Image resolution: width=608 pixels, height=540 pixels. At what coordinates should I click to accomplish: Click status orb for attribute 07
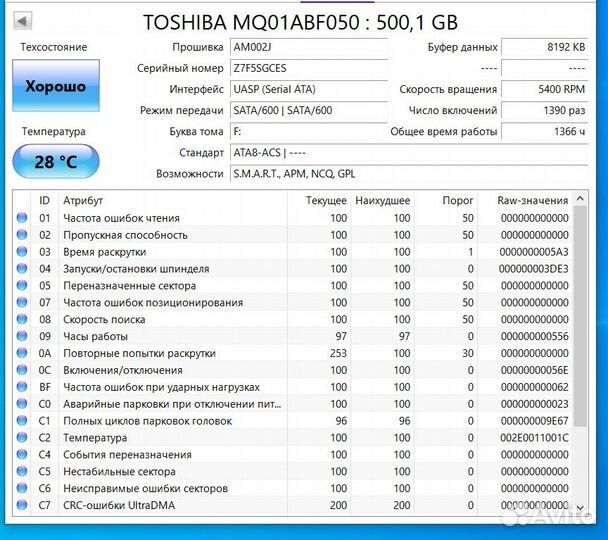coord(22,302)
